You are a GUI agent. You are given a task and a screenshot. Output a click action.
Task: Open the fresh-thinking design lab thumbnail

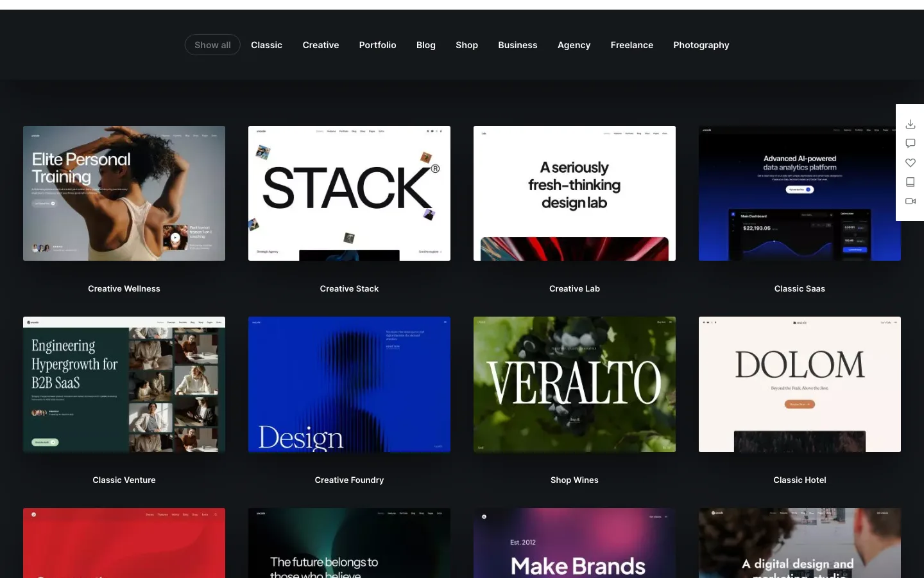click(574, 193)
